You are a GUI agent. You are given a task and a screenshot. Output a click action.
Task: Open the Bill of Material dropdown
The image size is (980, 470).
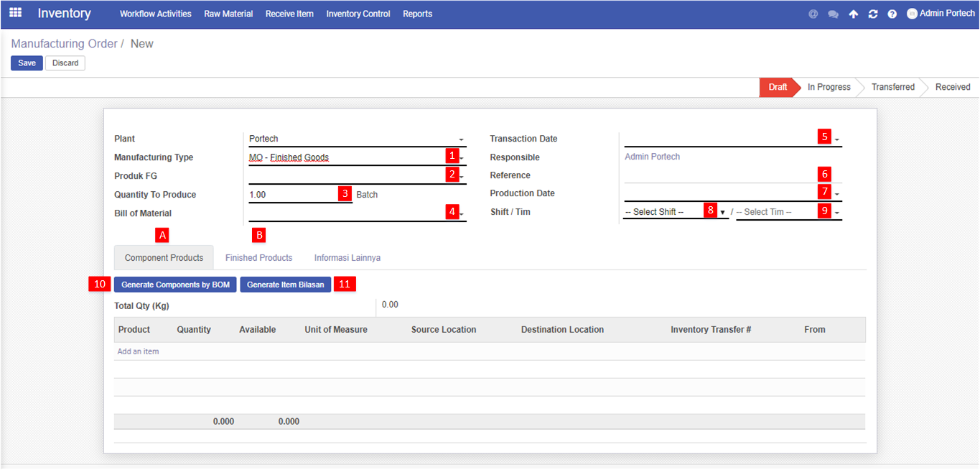point(462,213)
